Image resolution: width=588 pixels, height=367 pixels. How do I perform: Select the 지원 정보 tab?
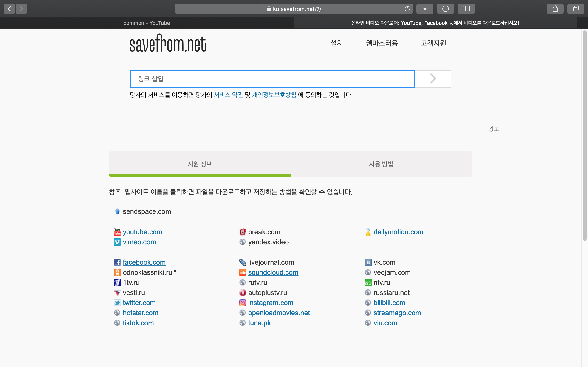[x=199, y=164]
